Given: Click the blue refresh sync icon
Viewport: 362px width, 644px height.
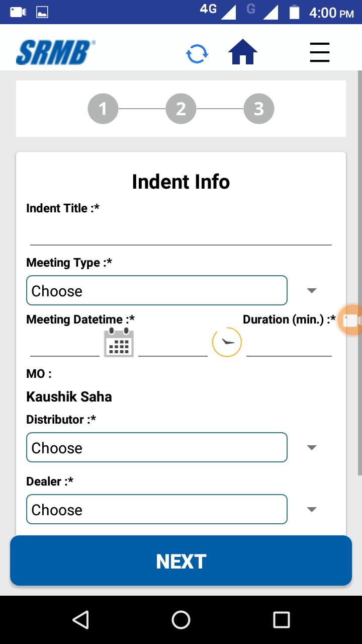Looking at the screenshot, I should pyautogui.click(x=197, y=53).
